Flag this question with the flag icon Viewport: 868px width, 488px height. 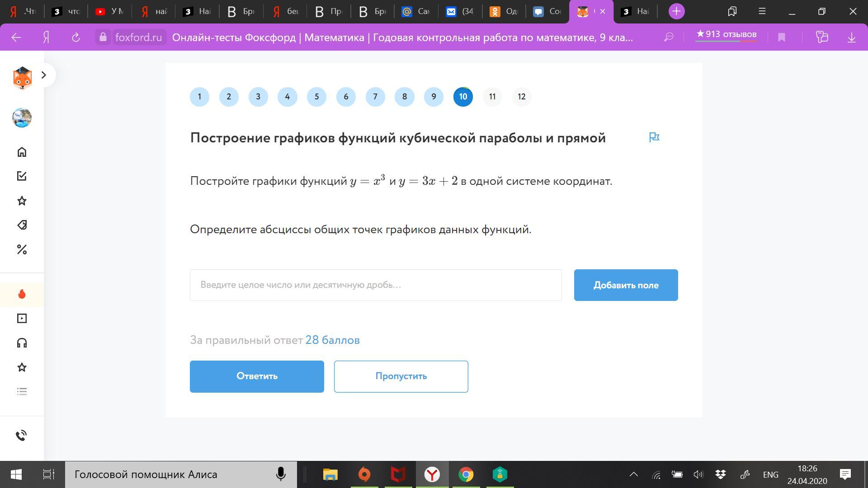click(x=654, y=137)
